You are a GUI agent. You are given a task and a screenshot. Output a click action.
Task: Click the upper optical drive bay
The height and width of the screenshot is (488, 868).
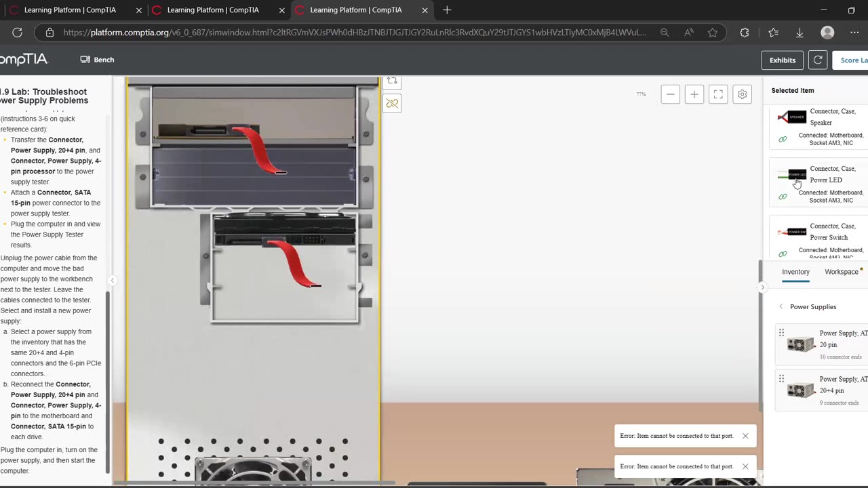click(254, 115)
